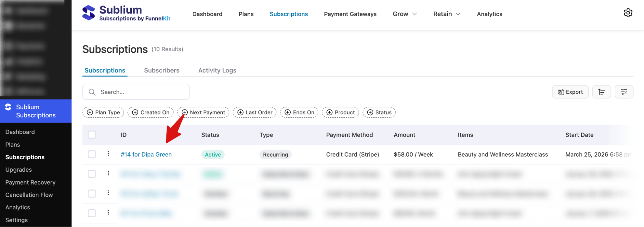
Task: Open Dashboard in top navigation
Action: [207, 14]
